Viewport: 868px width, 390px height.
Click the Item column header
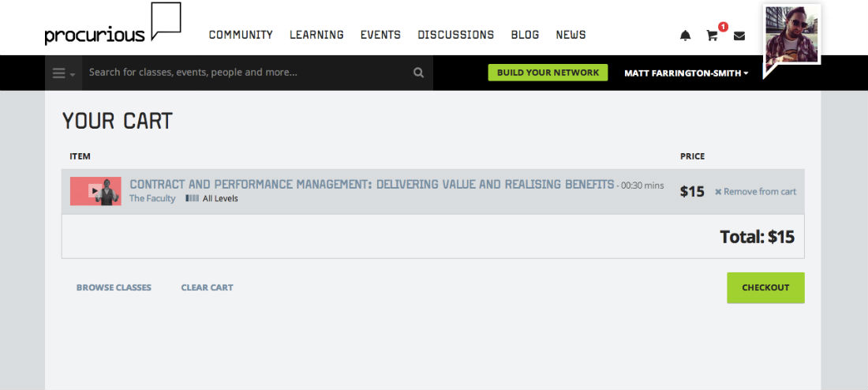[x=80, y=156]
